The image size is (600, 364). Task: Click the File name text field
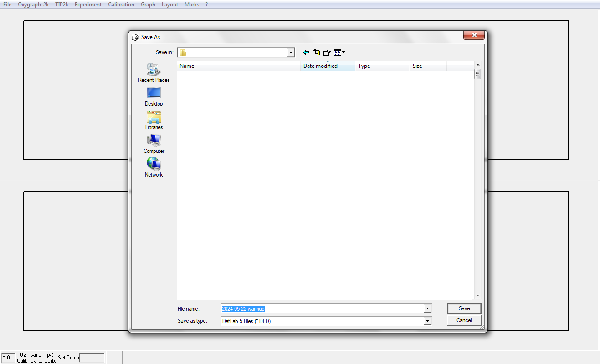pyautogui.click(x=322, y=308)
